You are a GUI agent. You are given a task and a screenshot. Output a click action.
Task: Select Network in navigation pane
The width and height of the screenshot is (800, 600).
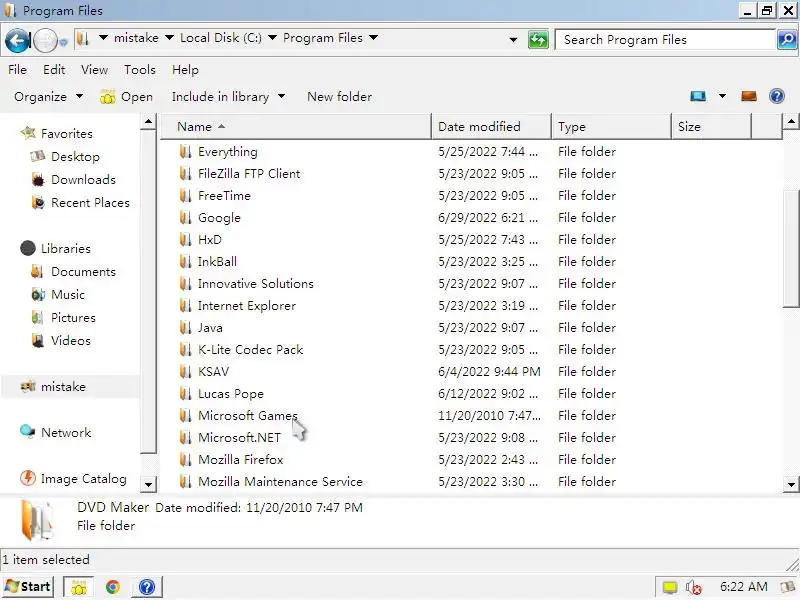pyautogui.click(x=66, y=433)
